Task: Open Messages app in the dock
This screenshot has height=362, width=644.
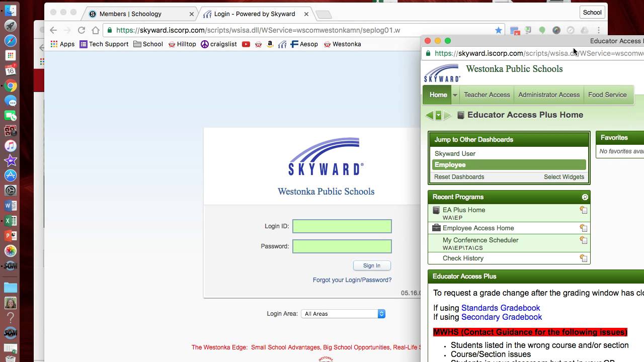Action: click(11, 101)
